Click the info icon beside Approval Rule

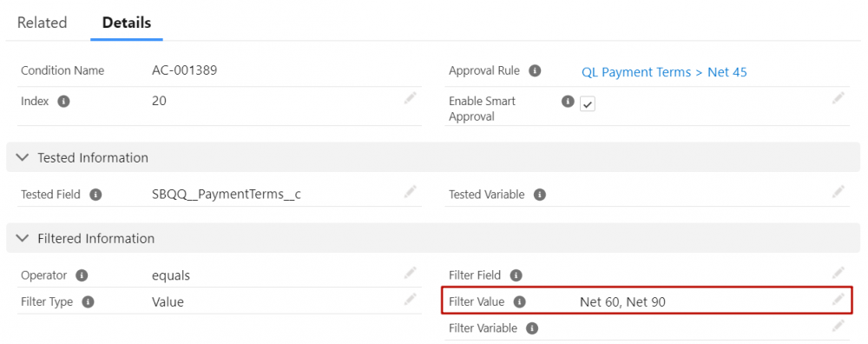pos(534,71)
